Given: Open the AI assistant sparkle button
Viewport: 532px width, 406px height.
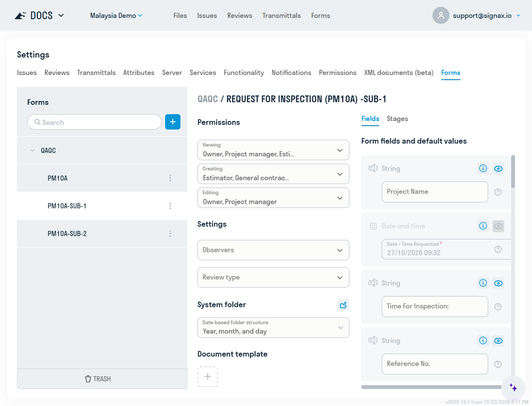Looking at the screenshot, I should tap(513, 388).
